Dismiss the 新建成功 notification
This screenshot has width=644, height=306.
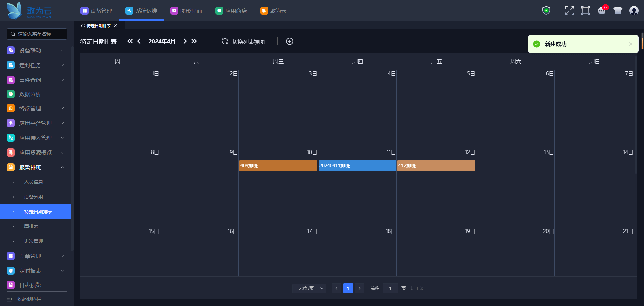click(x=630, y=44)
